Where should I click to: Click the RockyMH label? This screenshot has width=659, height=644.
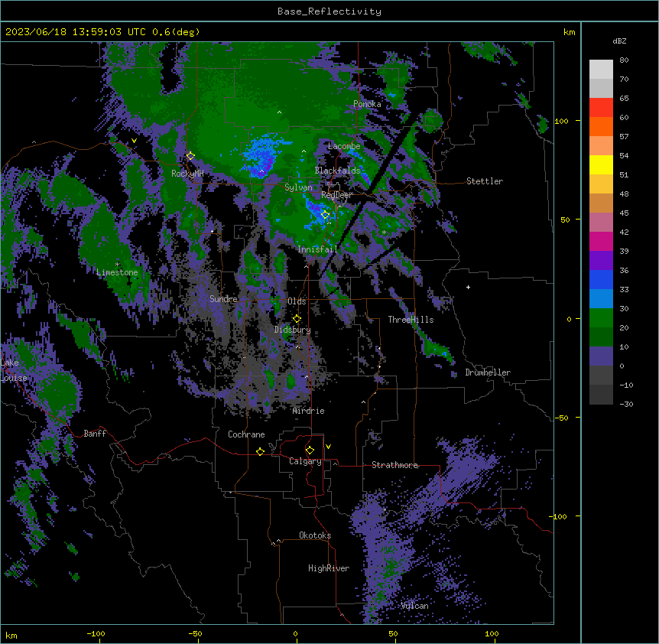[x=187, y=174]
